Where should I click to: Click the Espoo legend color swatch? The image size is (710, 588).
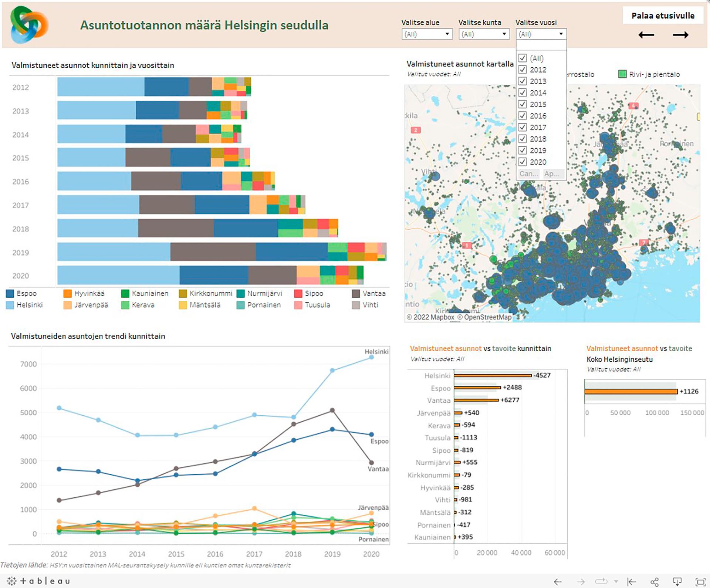(10, 294)
